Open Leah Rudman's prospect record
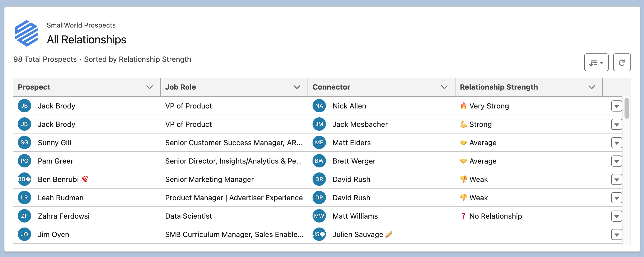644x257 pixels. [61, 197]
